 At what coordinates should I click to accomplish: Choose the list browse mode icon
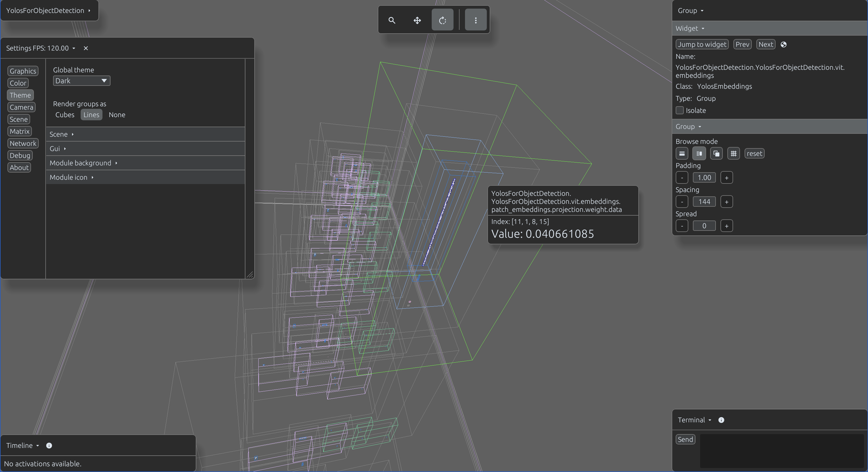click(x=682, y=154)
